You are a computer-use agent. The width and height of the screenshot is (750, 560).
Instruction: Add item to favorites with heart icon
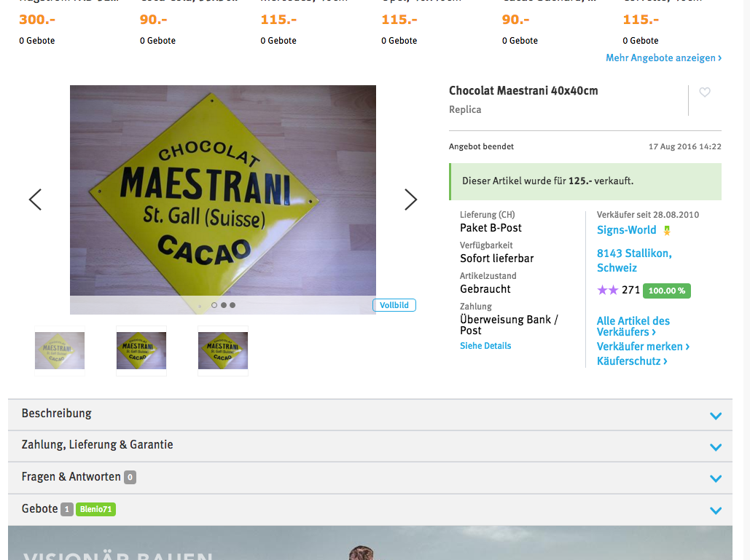(x=705, y=92)
